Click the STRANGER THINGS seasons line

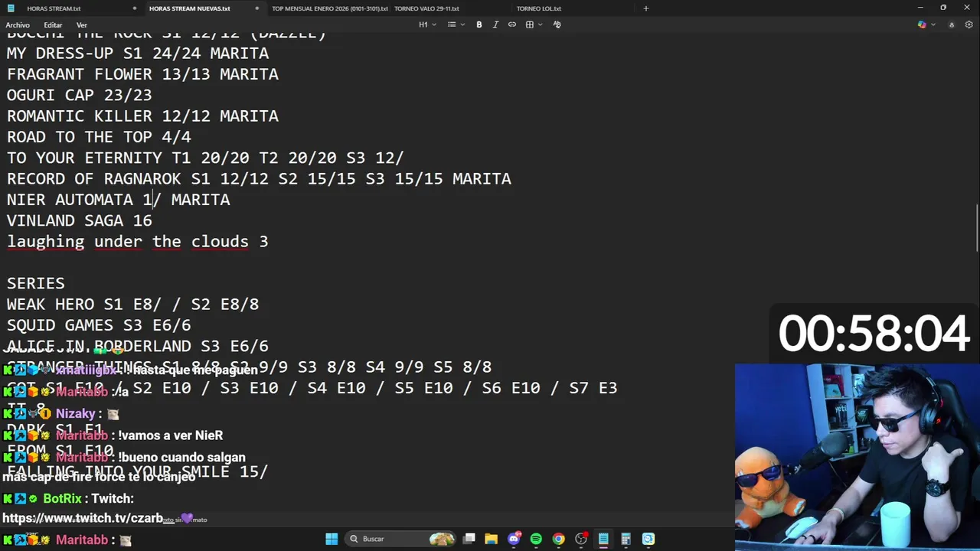pyautogui.click(x=249, y=367)
